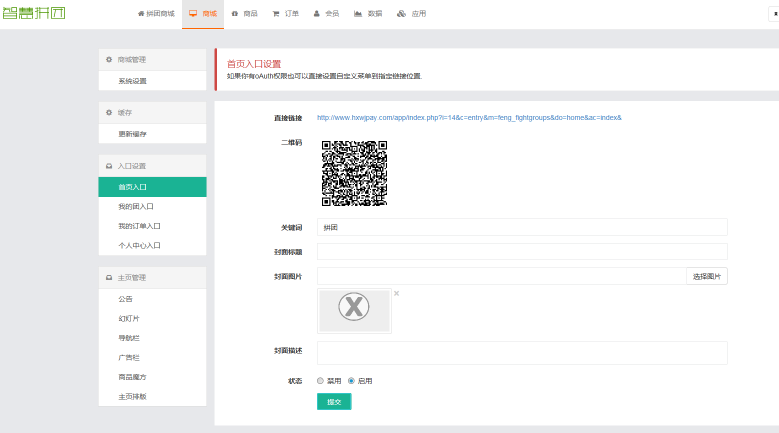Screen dimensions: 779x433
Task: Switch to the 会员 members tab
Action: pyautogui.click(x=326, y=14)
